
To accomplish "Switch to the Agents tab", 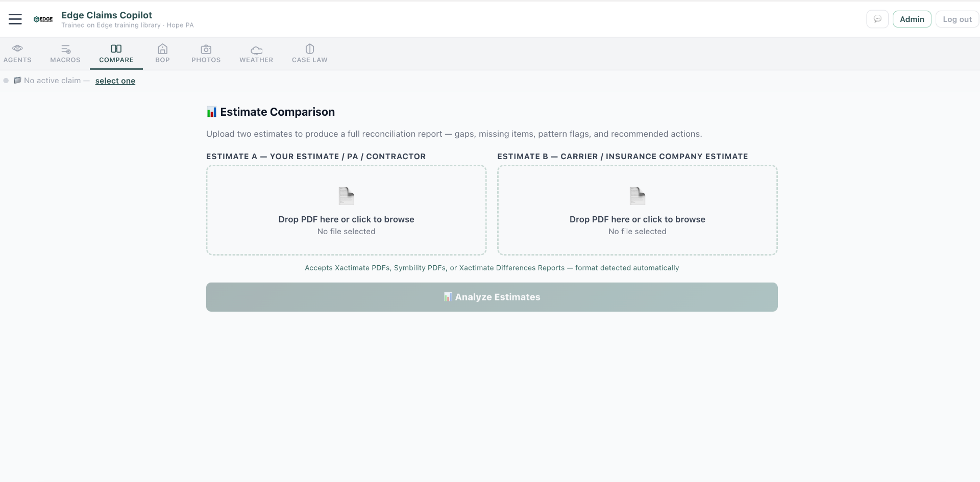I will click(18, 54).
